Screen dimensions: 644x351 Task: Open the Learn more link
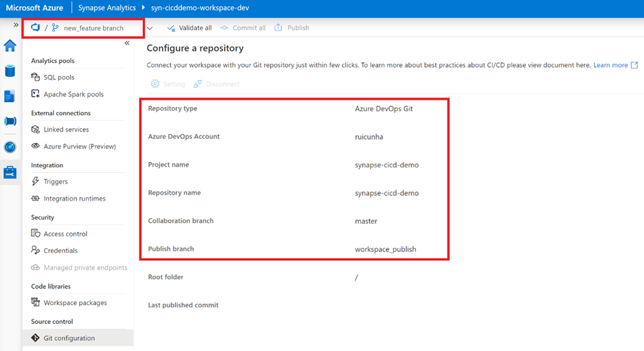click(x=610, y=65)
